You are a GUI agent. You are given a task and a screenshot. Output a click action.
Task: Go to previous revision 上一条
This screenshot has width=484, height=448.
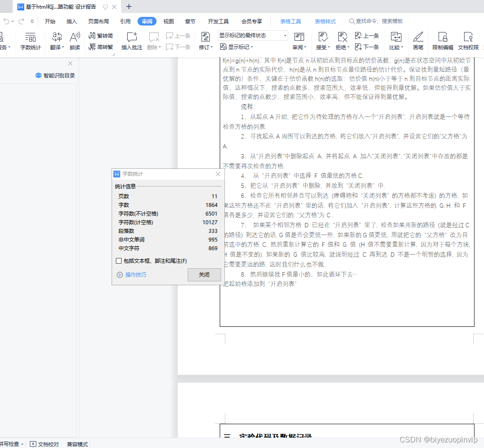(x=367, y=35)
